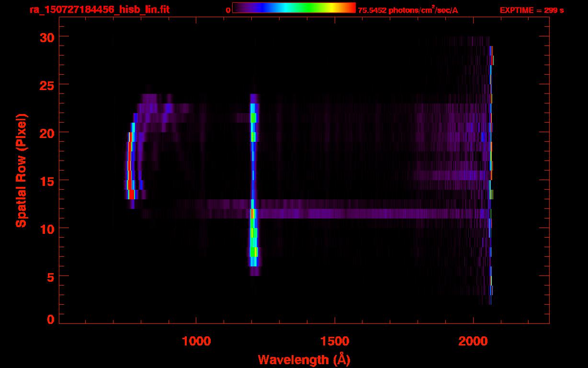Viewport: 588px width, 368px height.
Task: Select the '75.5452 photons/cm²/sec/A' label
Action: (x=408, y=10)
